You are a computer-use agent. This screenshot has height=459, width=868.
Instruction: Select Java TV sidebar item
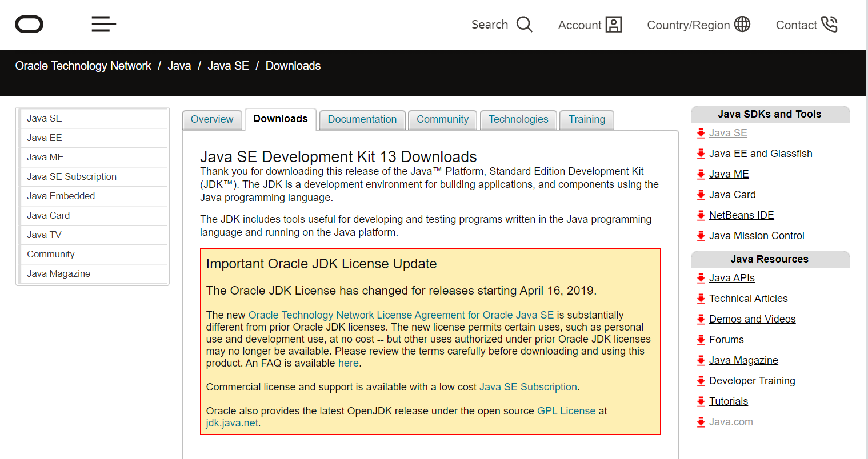click(x=93, y=235)
